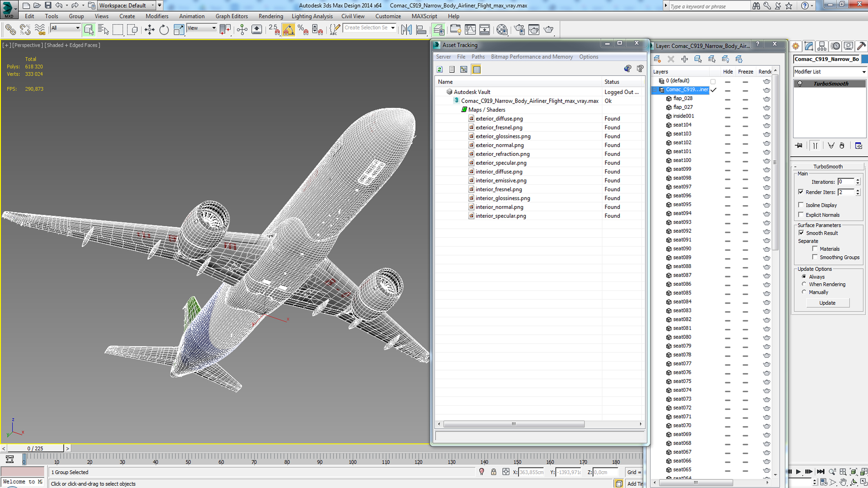Toggle the Render Iters checkbox
Screen dimensions: 868x488
pos(801,192)
